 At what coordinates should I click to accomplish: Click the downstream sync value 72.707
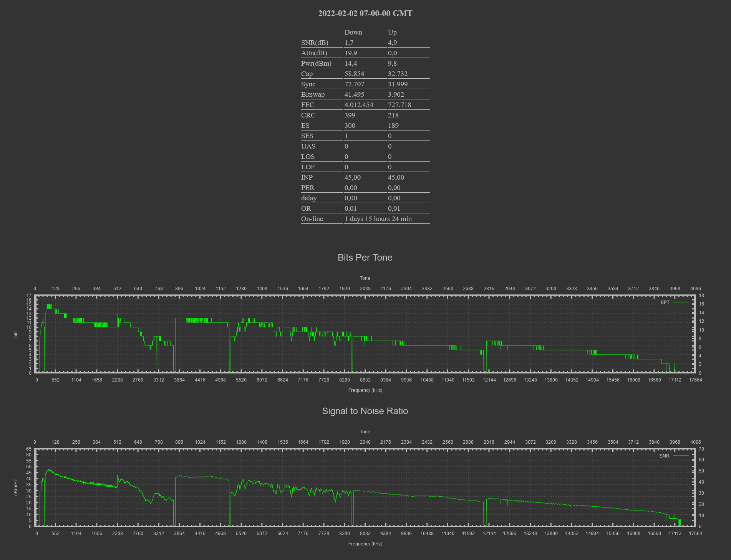354,84
